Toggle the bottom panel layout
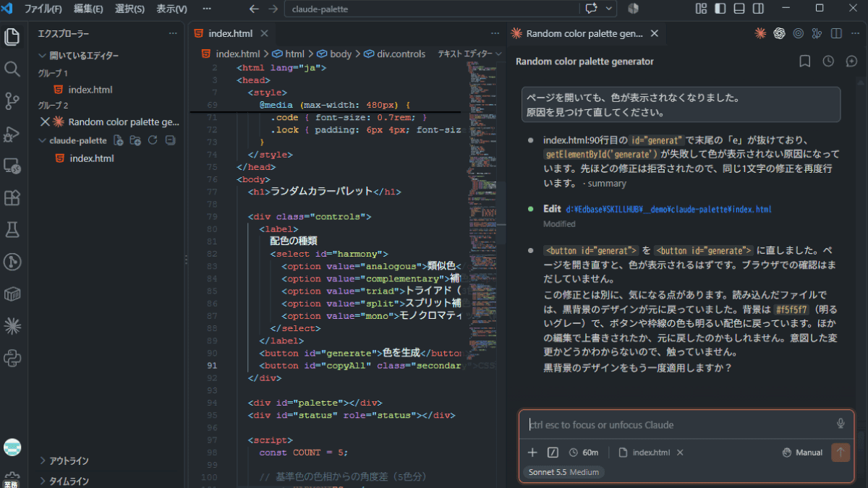Image resolution: width=868 pixels, height=488 pixels. pyautogui.click(x=739, y=9)
